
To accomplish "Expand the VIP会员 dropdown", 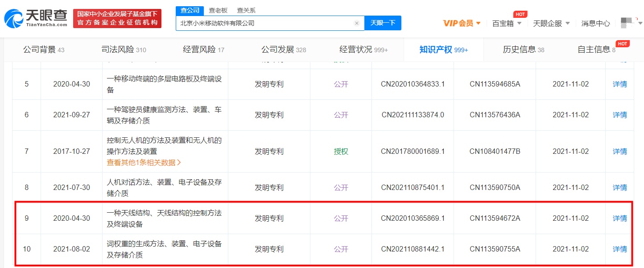I will click(462, 23).
